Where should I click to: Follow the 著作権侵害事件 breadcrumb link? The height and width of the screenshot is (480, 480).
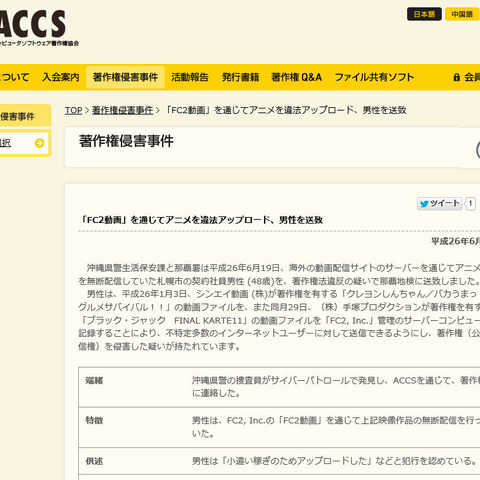tap(122, 110)
